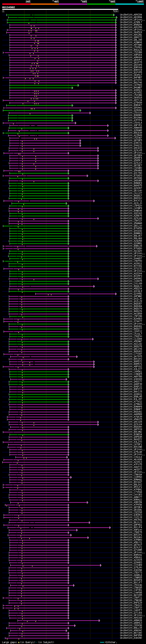Select hit UniRef100_B9SKF8
The image size is (146, 644).
pyautogui.click(x=131, y=580)
